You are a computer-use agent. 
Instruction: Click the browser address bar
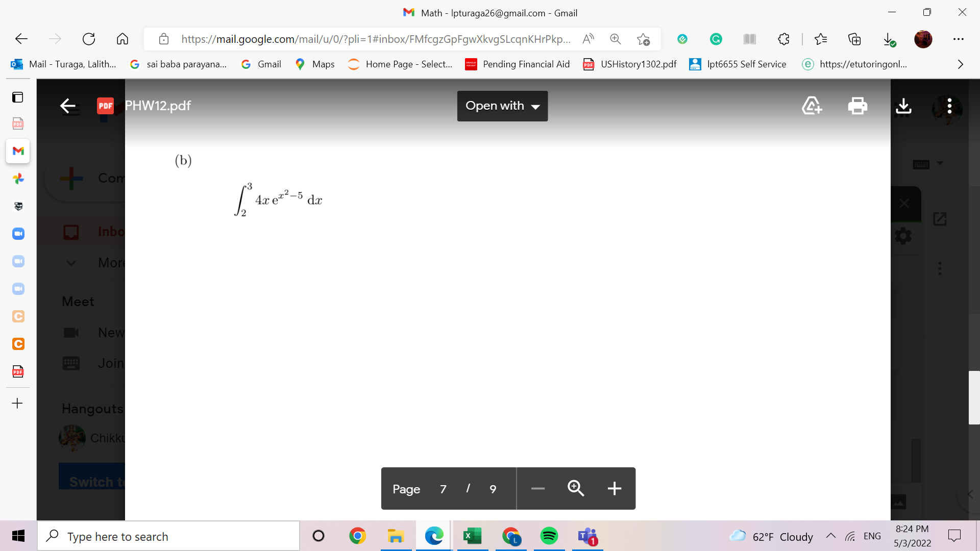pos(375,39)
